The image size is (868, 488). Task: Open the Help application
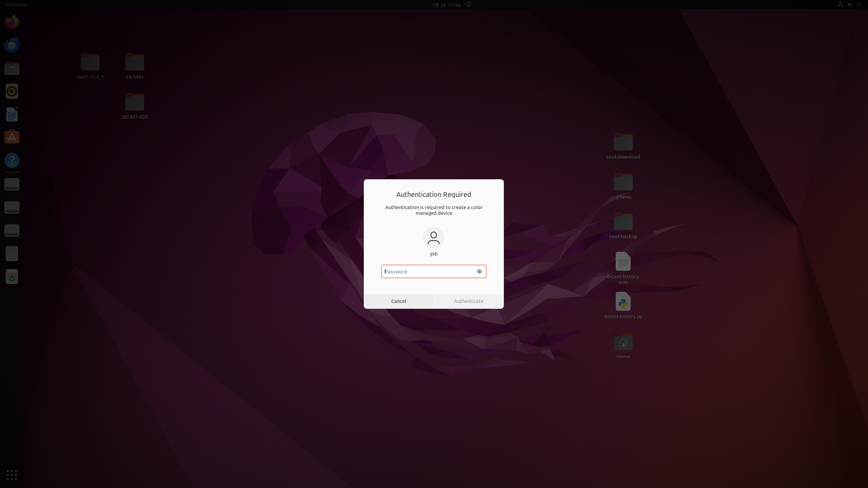point(12,160)
